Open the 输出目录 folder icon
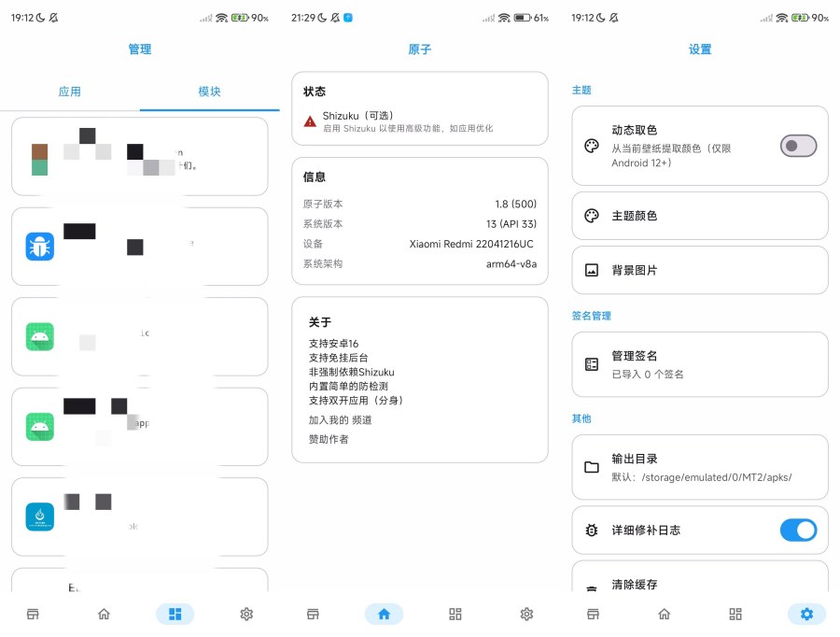The image size is (840, 637). coord(592,466)
